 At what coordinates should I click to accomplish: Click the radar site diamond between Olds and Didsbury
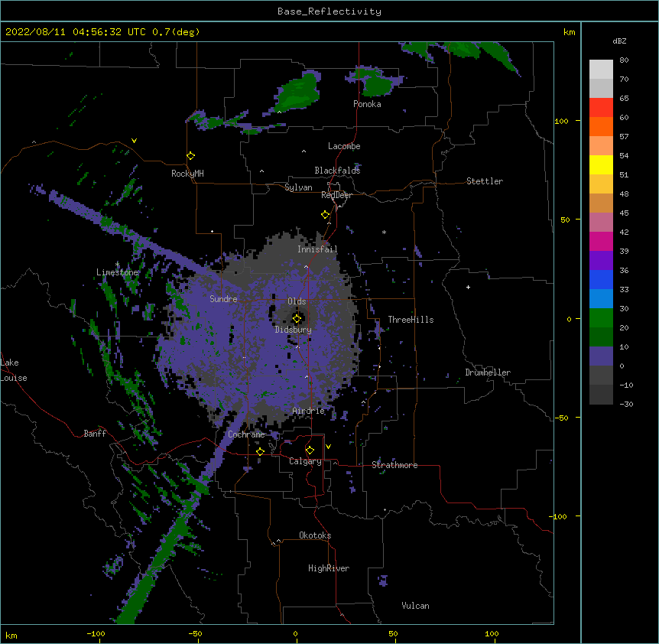tap(297, 319)
